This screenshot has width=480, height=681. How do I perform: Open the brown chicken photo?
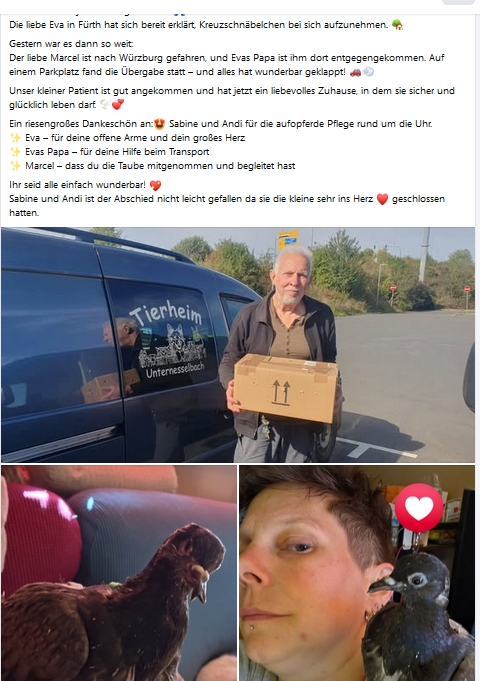[x=119, y=573]
